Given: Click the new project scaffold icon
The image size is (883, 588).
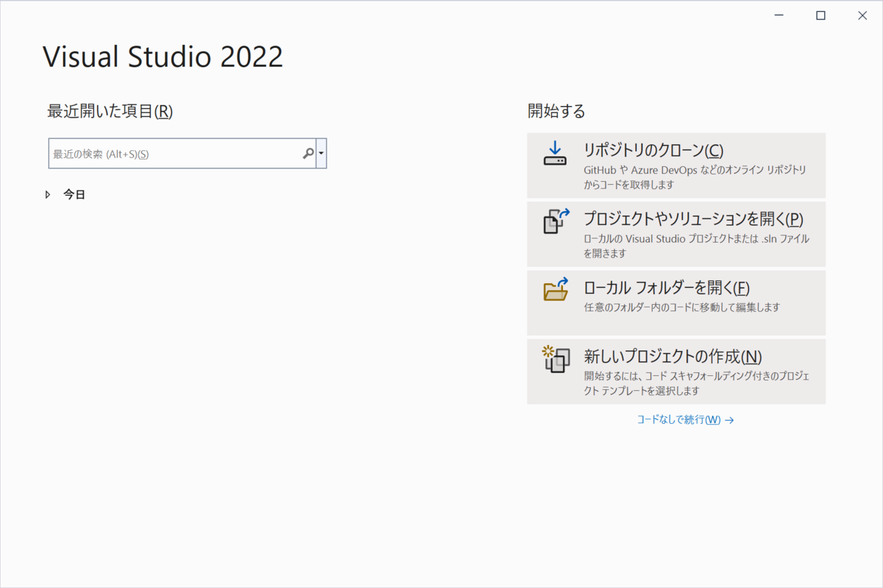Looking at the screenshot, I should 556,360.
